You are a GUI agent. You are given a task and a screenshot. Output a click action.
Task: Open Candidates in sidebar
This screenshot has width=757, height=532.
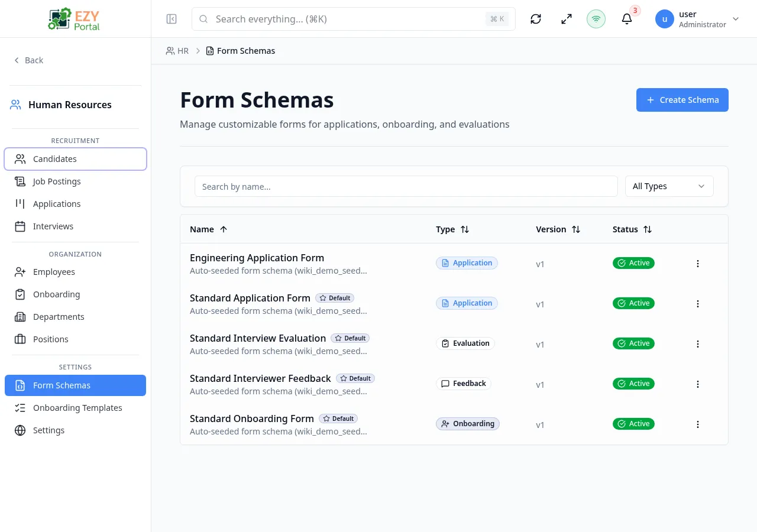(x=75, y=159)
